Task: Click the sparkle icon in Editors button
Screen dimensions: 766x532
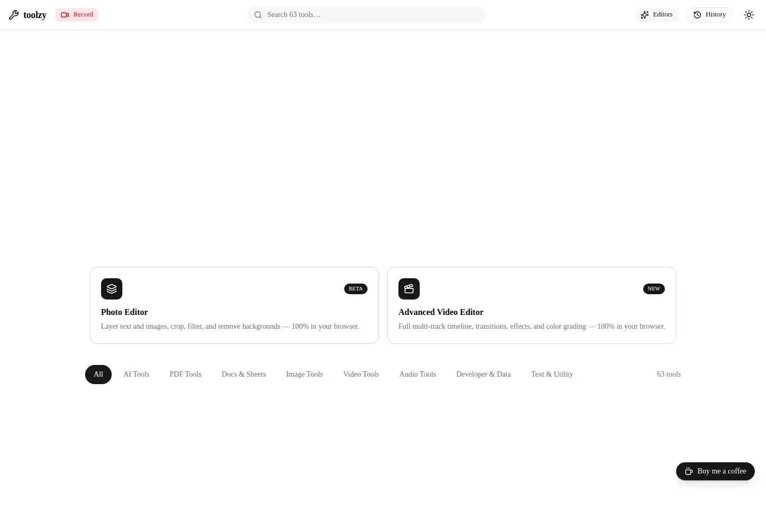Action: point(645,15)
